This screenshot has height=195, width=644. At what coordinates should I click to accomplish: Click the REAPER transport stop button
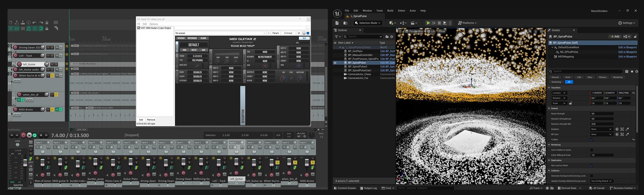(41, 135)
